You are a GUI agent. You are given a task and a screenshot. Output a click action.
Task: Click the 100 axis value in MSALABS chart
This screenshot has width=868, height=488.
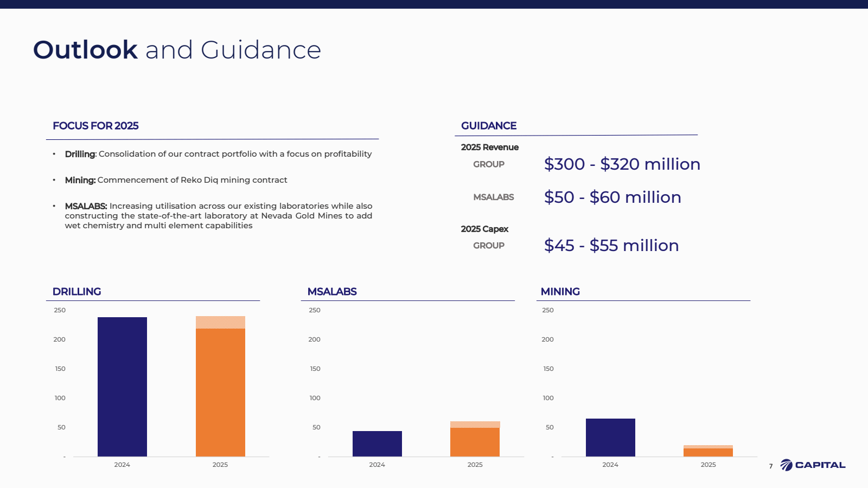315,398
